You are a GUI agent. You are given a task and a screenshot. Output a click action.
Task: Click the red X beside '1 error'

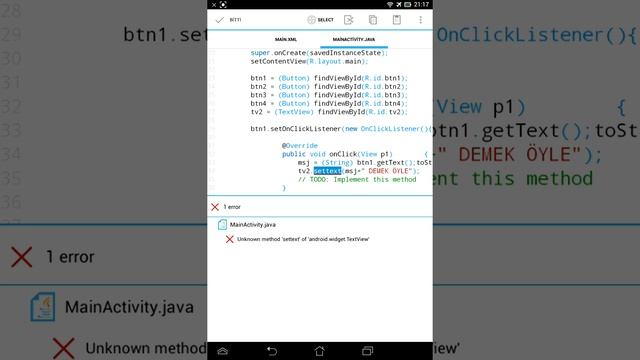pos(215,207)
